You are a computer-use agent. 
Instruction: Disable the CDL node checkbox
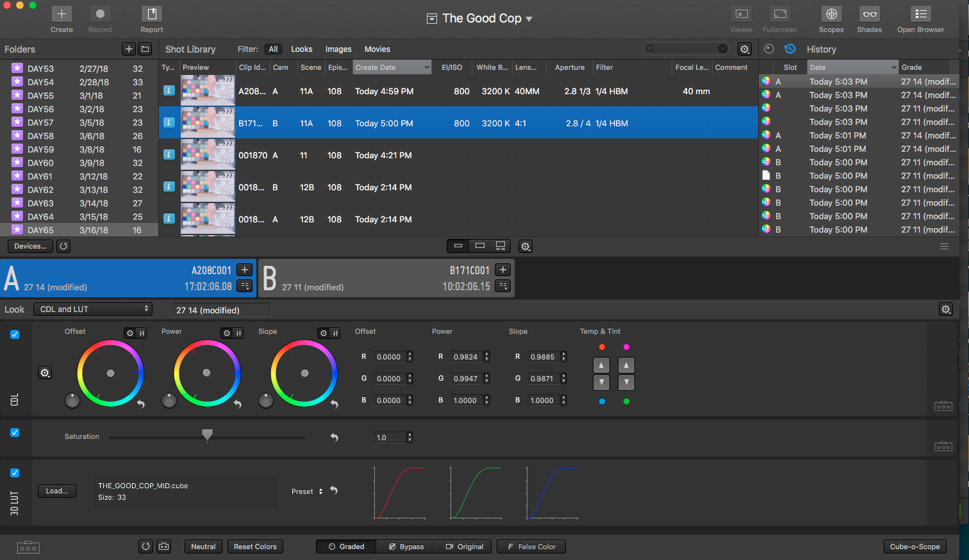point(15,334)
